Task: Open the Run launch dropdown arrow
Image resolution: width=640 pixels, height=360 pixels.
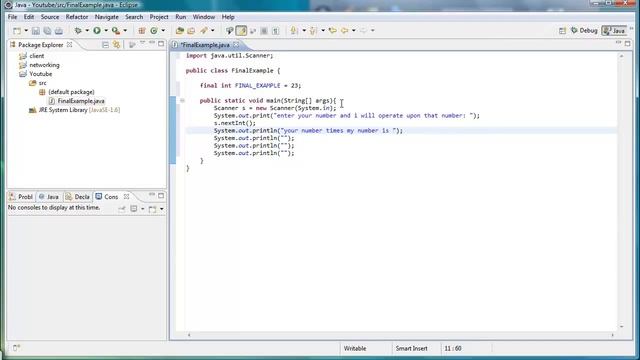Action: pos(106,31)
